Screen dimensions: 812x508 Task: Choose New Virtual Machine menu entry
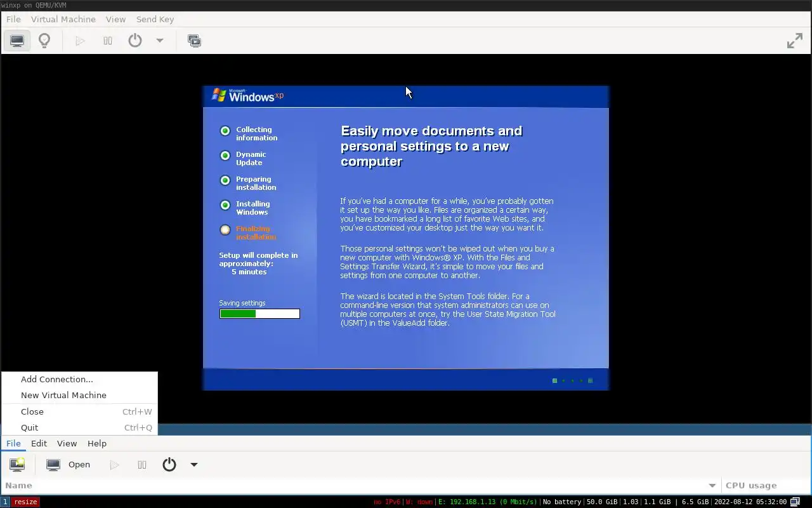(79, 395)
